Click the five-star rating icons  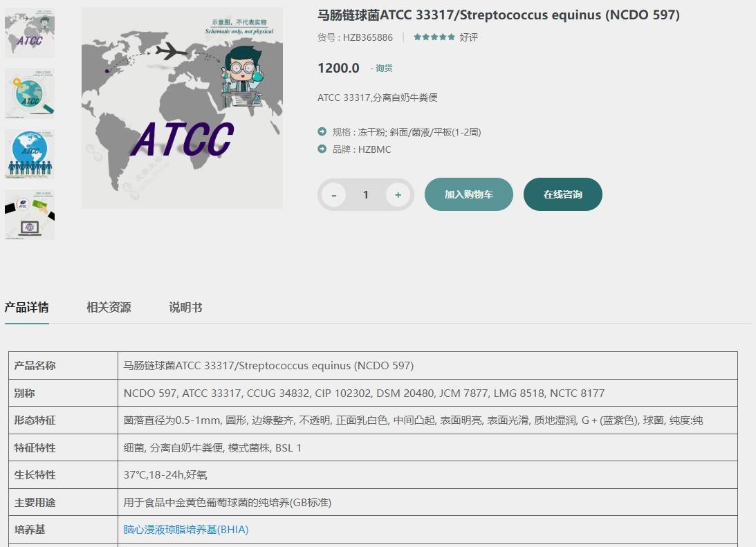[x=434, y=37]
